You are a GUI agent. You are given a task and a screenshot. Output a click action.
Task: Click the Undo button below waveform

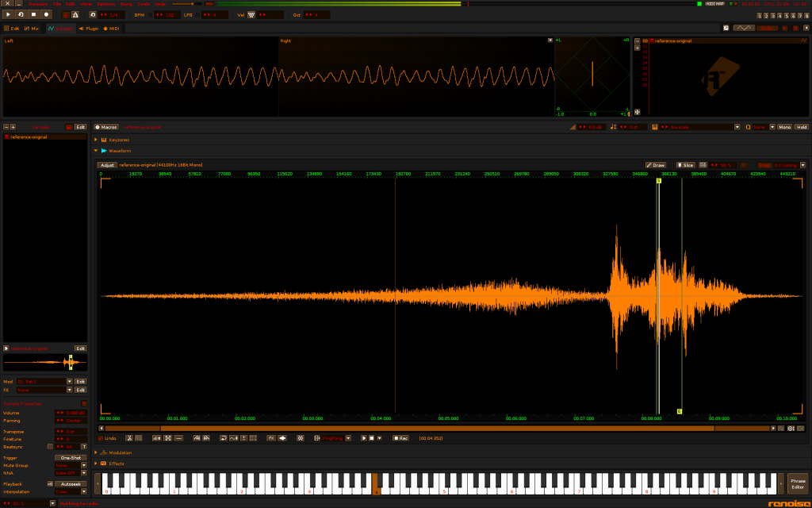click(107, 438)
